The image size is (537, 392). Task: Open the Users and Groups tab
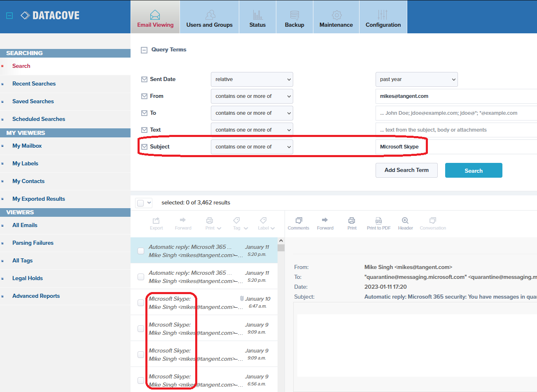click(209, 17)
